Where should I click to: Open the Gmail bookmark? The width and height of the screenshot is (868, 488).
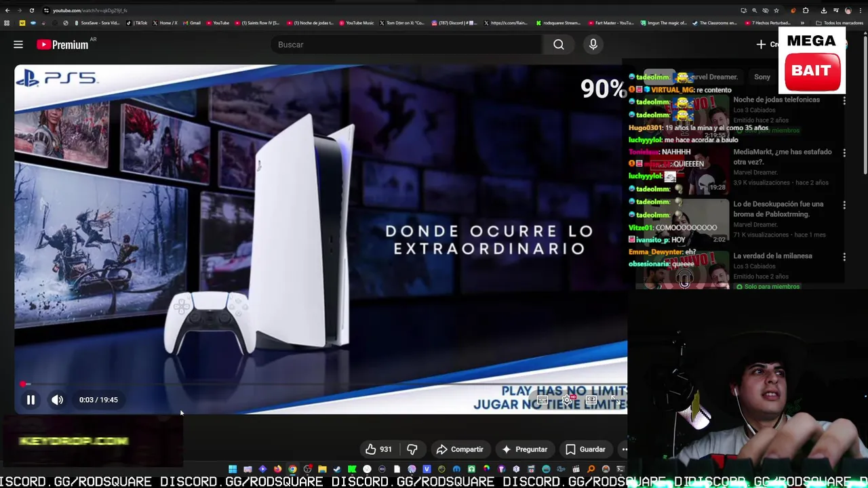192,23
